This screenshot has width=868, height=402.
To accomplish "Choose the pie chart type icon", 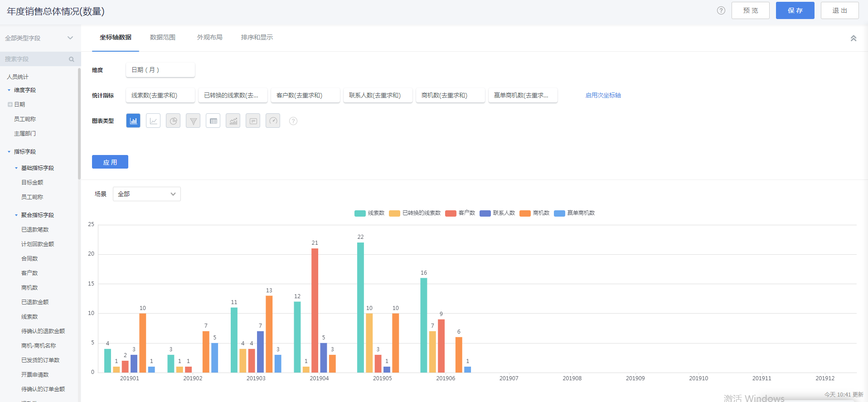I will click(173, 121).
